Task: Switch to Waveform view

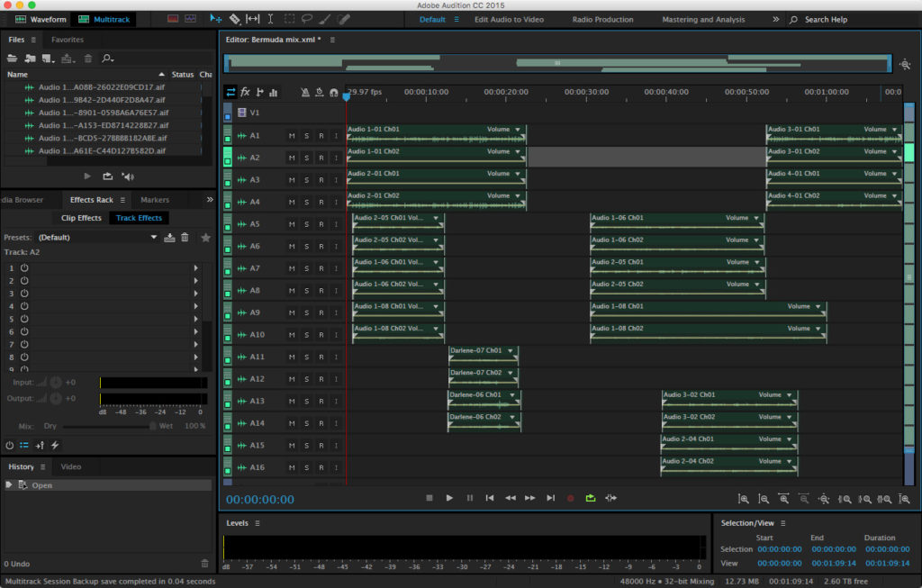Action: (x=41, y=20)
